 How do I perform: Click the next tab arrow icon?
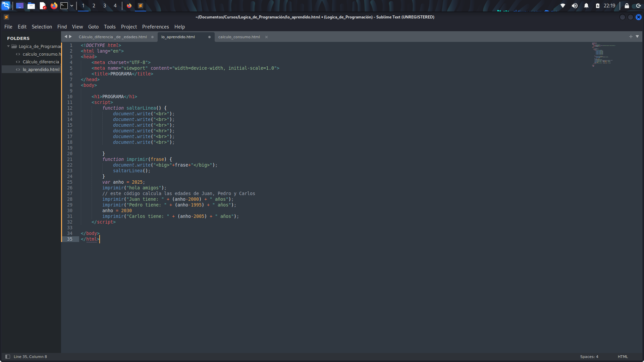point(70,37)
